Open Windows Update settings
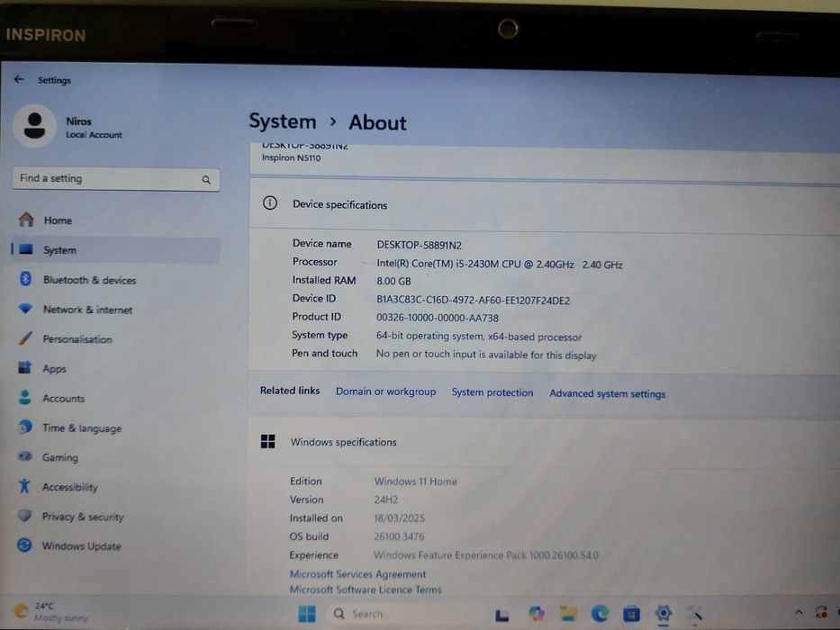 click(x=115, y=546)
